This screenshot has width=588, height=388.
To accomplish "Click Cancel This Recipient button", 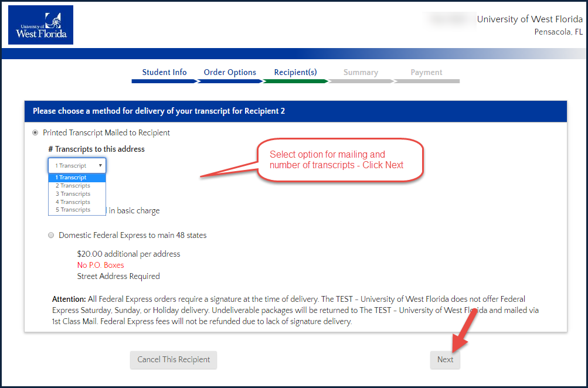I will (174, 359).
